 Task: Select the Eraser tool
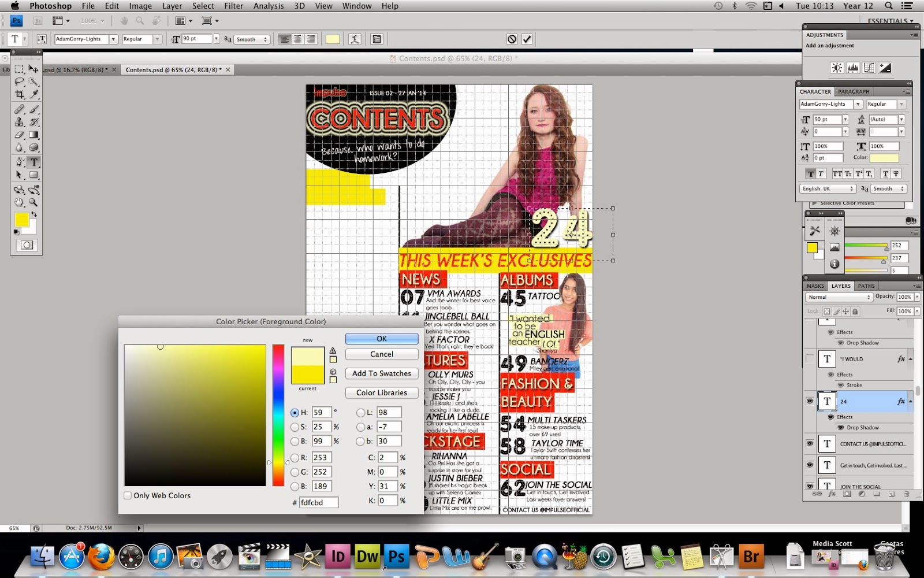[19, 135]
